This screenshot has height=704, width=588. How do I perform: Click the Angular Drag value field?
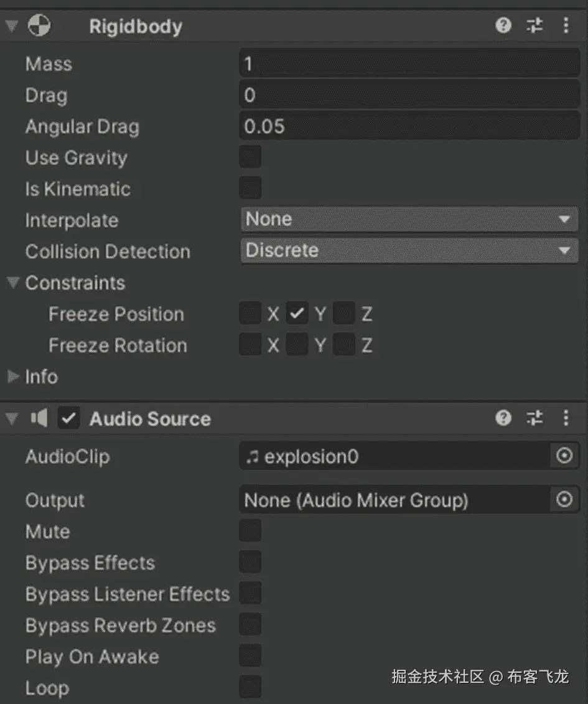coord(409,126)
